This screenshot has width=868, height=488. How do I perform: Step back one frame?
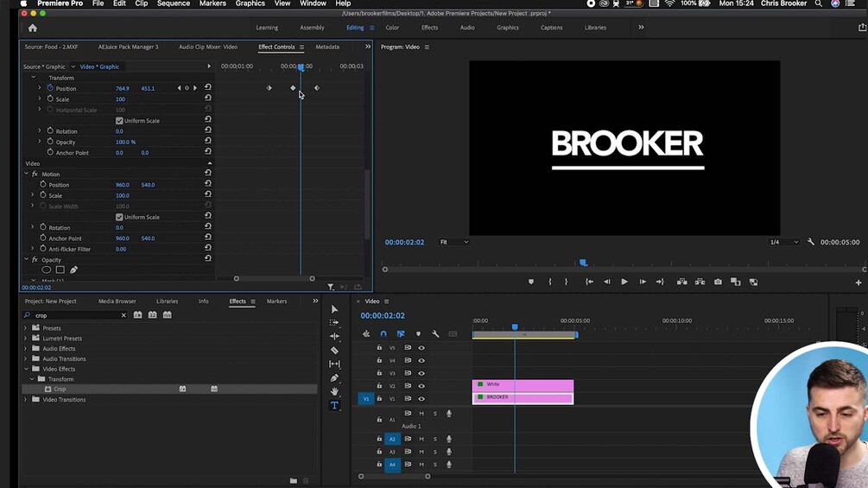[x=606, y=282]
